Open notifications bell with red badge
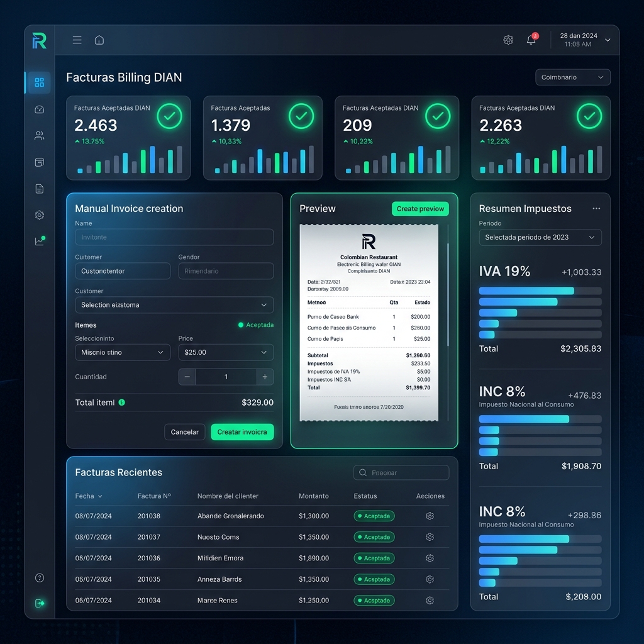Viewport: 644px width, 644px height. point(531,40)
